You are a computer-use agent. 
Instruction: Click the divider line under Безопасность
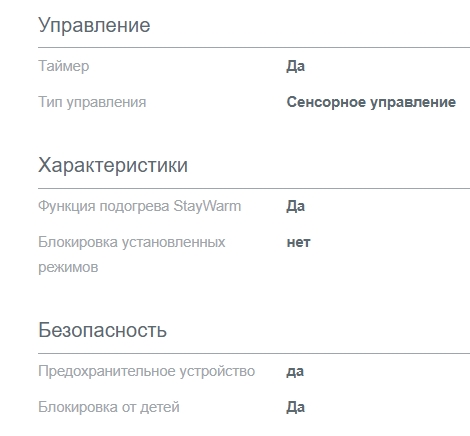pos(254,353)
